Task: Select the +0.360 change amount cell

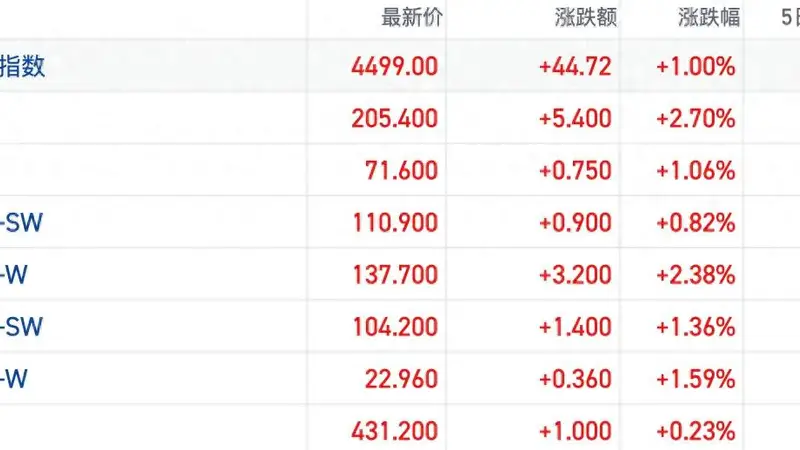Action: 575,379
